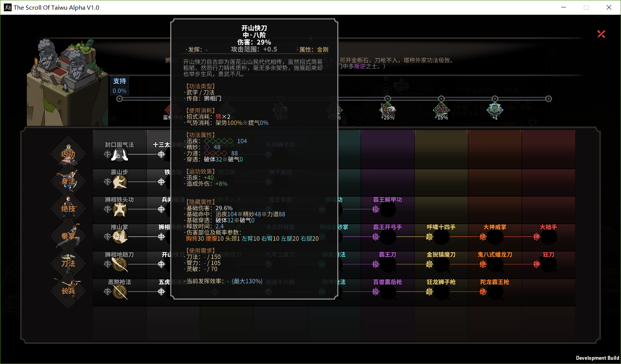The image size is (621, 364).
Task: Open the 鬼八式蟠龙刀 skill node
Action: (495, 264)
